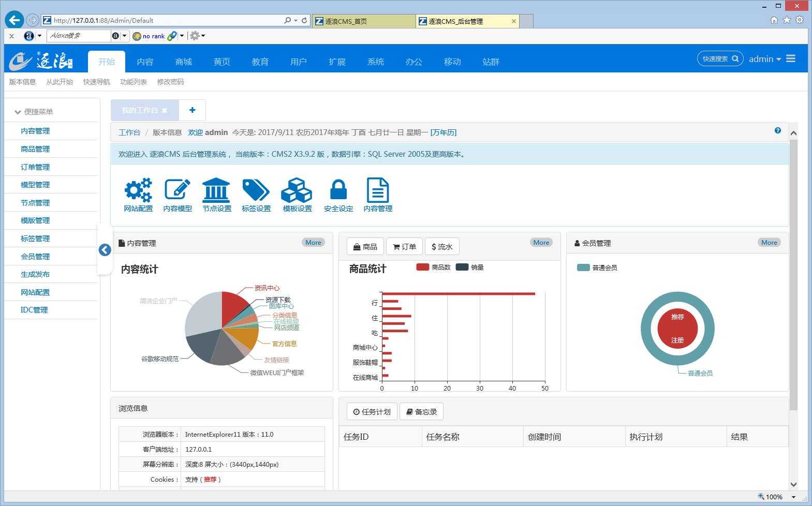Open the 模板设置 cubes icon

pos(297,190)
